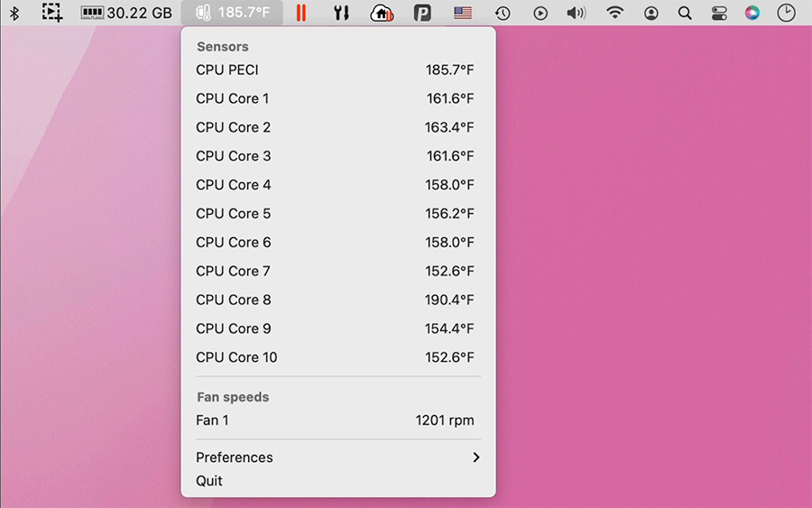Screen dimensions: 812x508
Task: Open Spotlight search magnifier
Action: pos(685,14)
